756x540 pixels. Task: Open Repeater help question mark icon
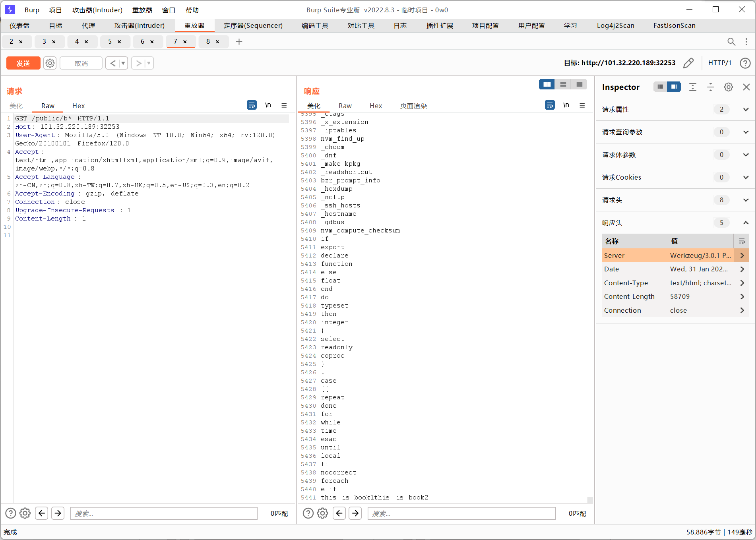[745, 63]
